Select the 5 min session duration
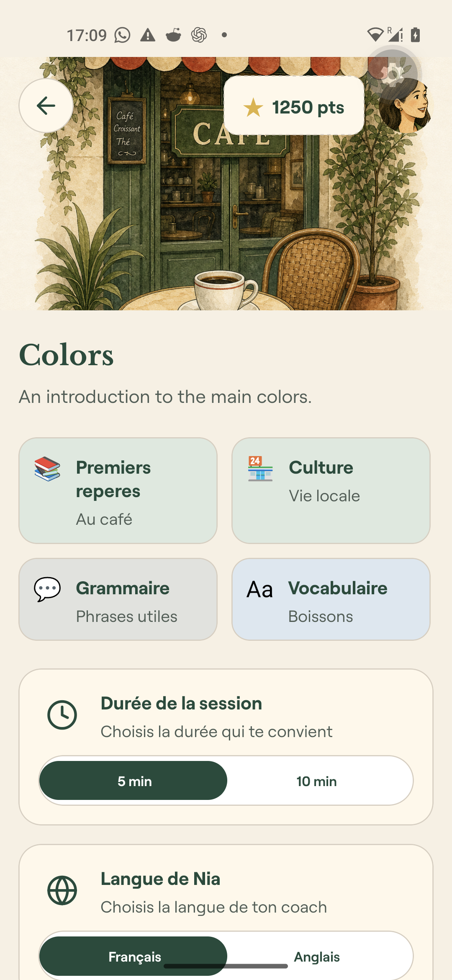The width and height of the screenshot is (452, 980). pyautogui.click(x=134, y=781)
